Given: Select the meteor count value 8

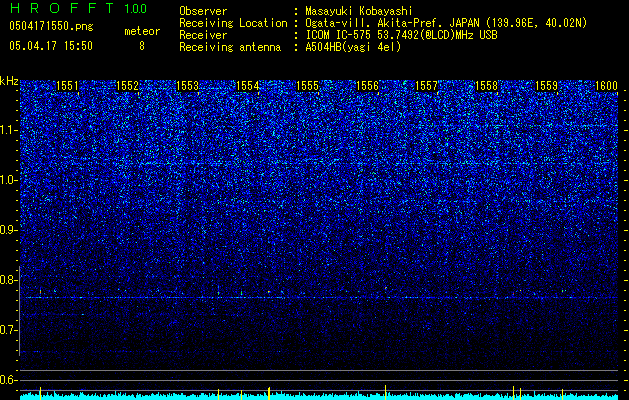Looking at the screenshot, I should pos(142,46).
